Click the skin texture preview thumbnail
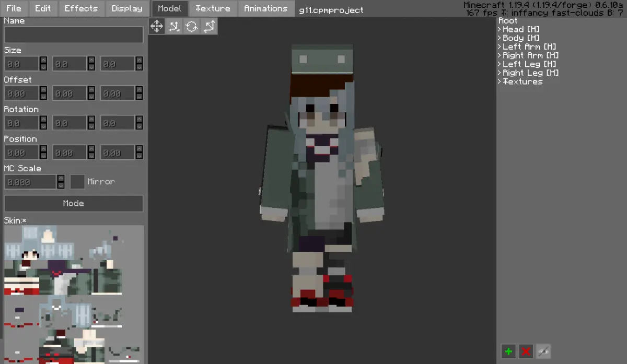Viewport: 627px width, 364px height. pyautogui.click(x=74, y=295)
